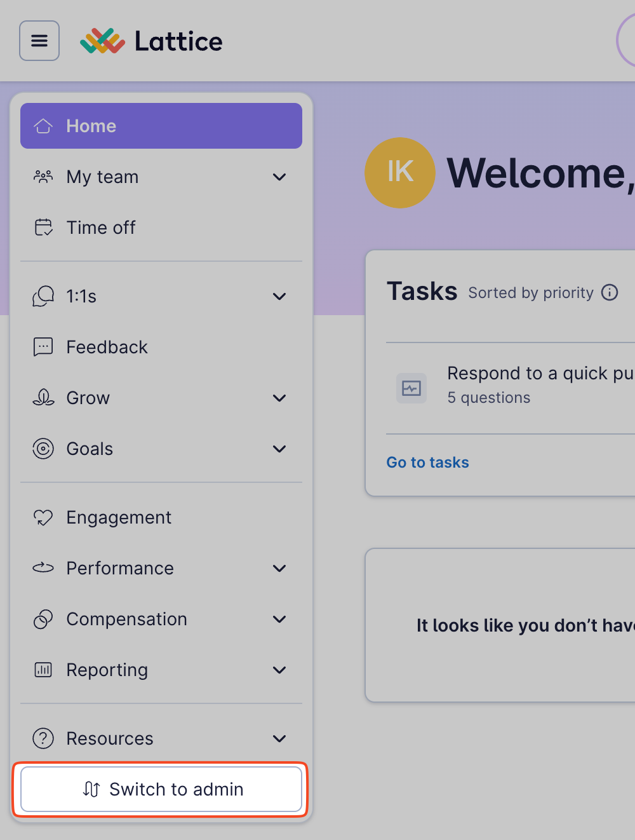Screen dimensions: 635x840
Task: Click the hamburger menu icon
Action: pos(39,41)
